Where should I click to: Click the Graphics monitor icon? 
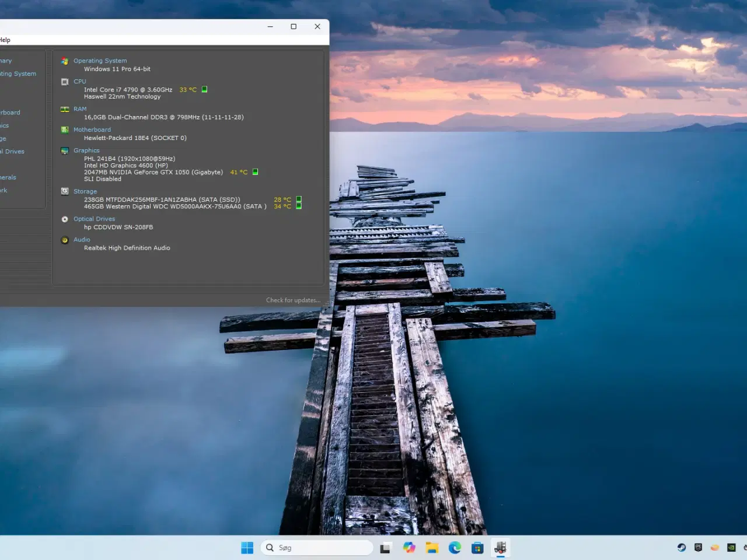(65, 150)
